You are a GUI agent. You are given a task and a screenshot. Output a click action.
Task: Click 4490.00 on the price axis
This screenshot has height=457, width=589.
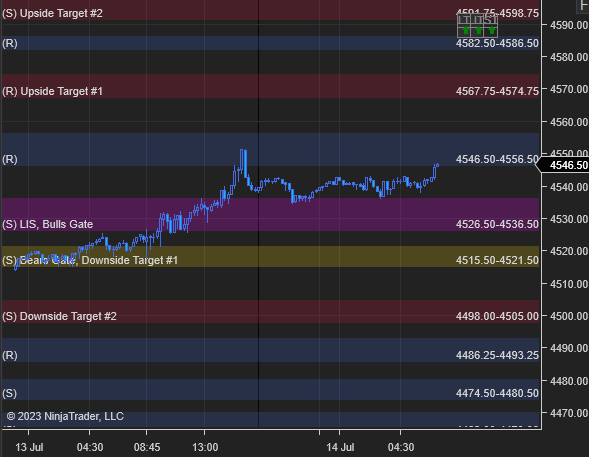[x=569, y=348]
